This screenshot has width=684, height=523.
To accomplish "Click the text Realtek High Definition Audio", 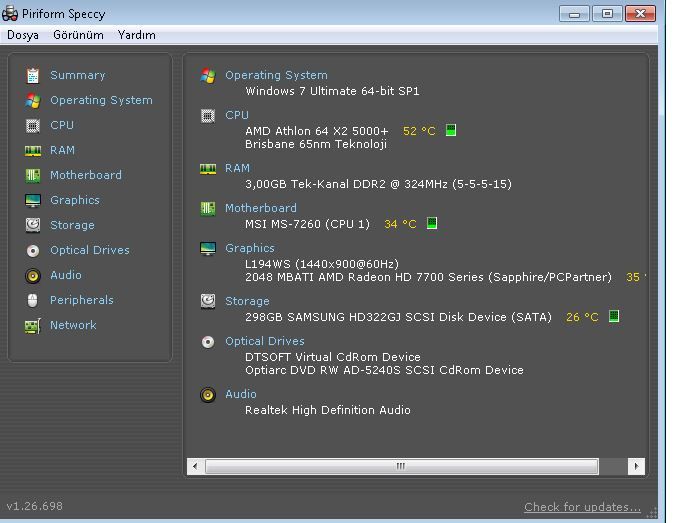I will pyautogui.click(x=328, y=410).
